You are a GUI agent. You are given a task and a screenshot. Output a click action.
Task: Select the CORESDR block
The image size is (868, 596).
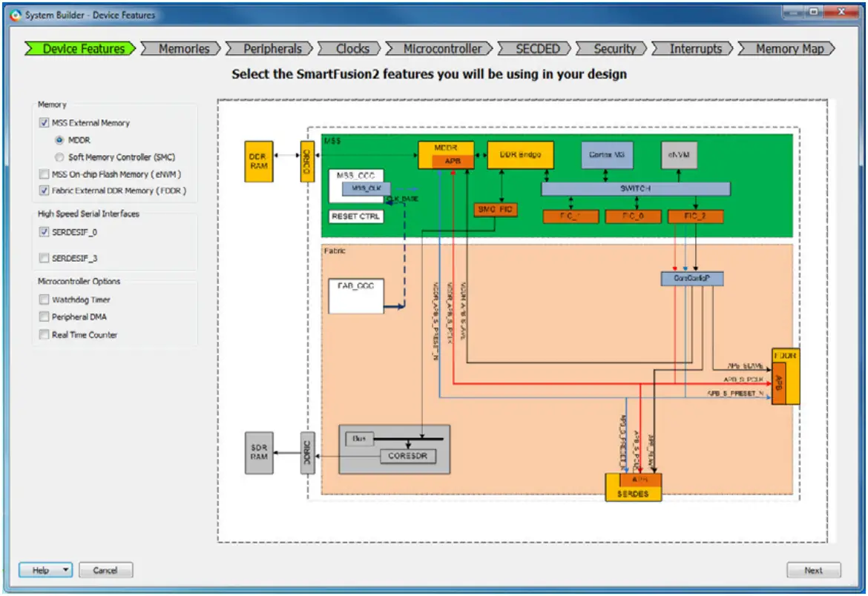407,457
